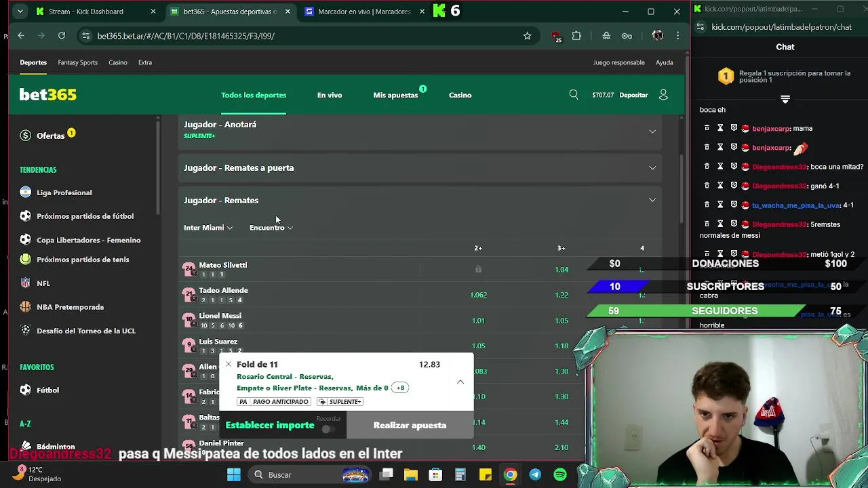868x488 pixels.
Task: Click the tennis ball icon next to Próximos partidos de tenis
Action: coord(25,259)
